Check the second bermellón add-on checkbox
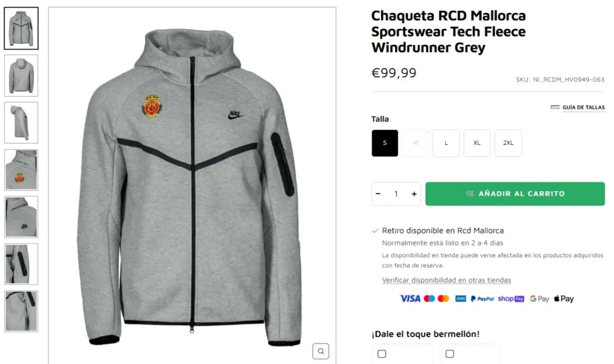The height and width of the screenshot is (364, 614). point(450,354)
